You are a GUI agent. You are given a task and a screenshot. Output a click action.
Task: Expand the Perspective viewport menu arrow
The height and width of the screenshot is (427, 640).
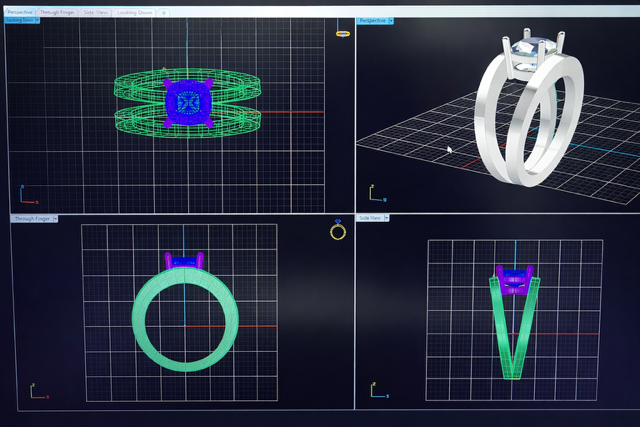click(x=390, y=20)
